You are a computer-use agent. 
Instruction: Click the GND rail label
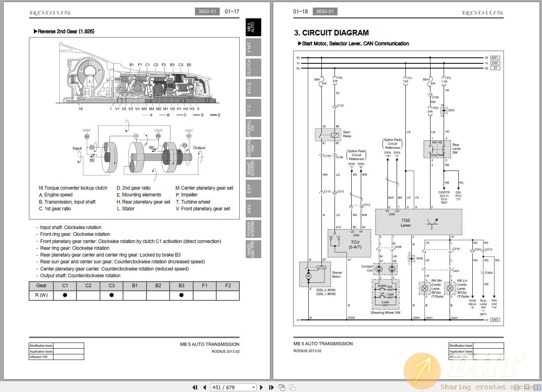495,320
